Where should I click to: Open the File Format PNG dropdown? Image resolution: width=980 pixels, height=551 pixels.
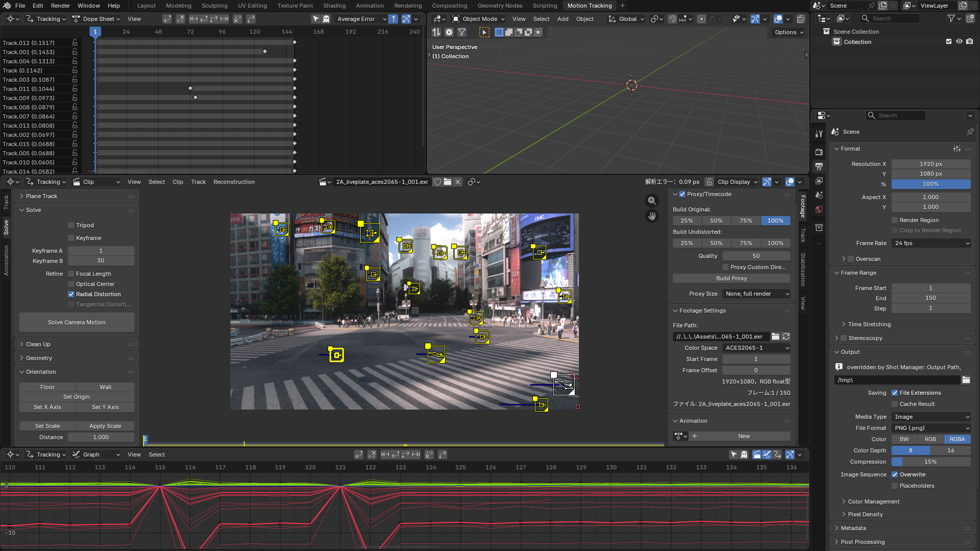click(931, 428)
